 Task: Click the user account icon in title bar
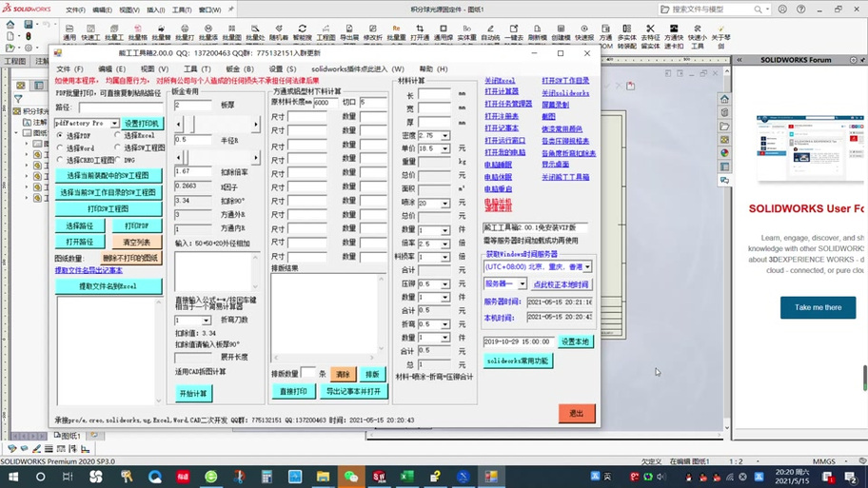point(782,10)
